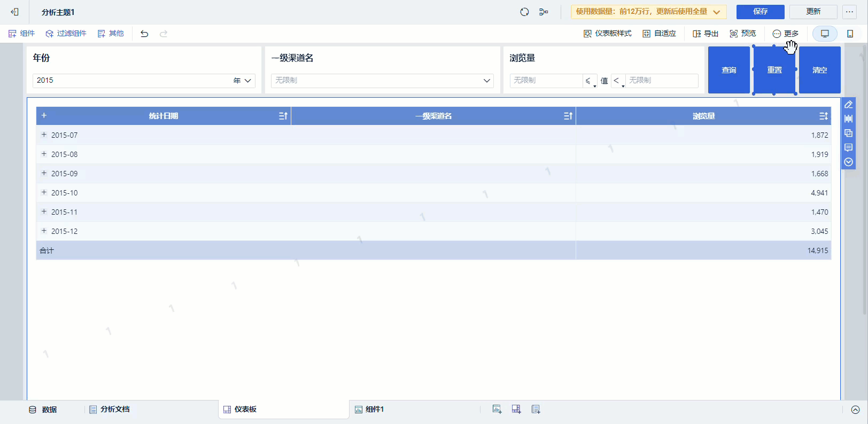Click the pencil edit icon on component sidebar
This screenshot has height=424, width=868.
pos(848,105)
